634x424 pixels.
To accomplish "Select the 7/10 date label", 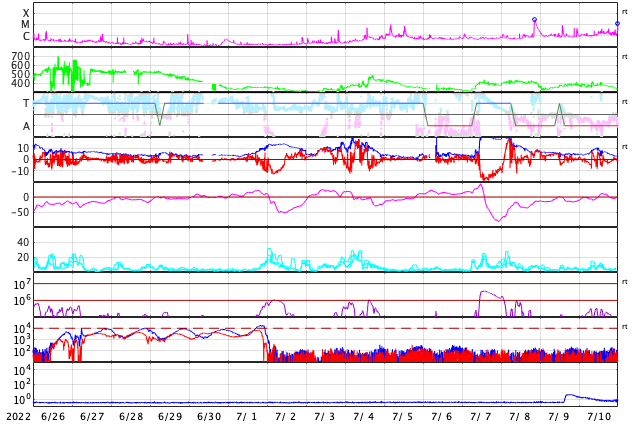I will coord(599,416).
